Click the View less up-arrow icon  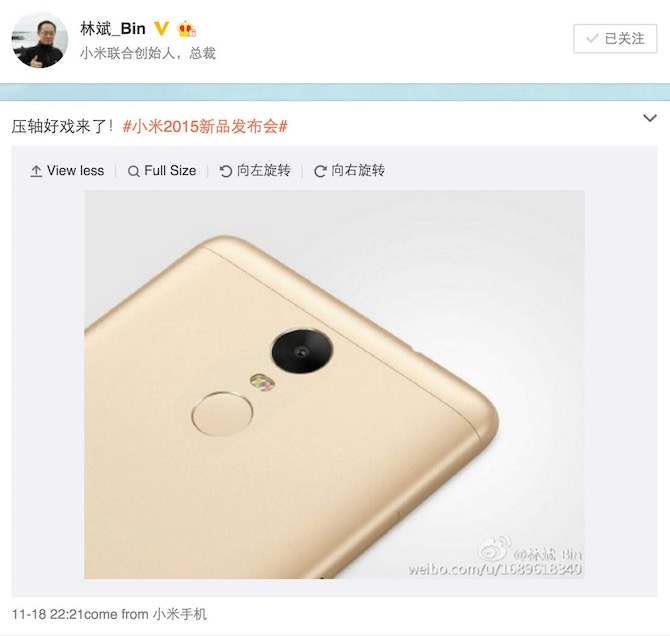point(36,171)
